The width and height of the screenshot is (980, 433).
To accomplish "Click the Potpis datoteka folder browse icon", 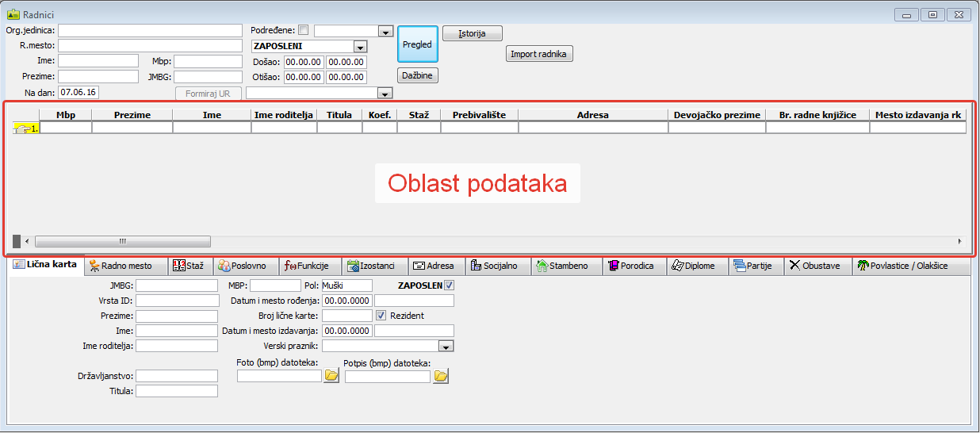I will (x=441, y=376).
